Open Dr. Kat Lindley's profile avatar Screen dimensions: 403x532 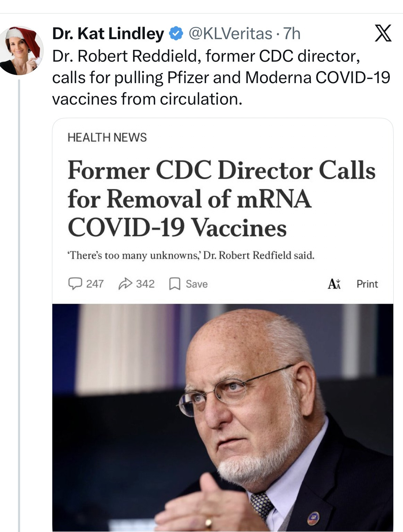point(21,51)
